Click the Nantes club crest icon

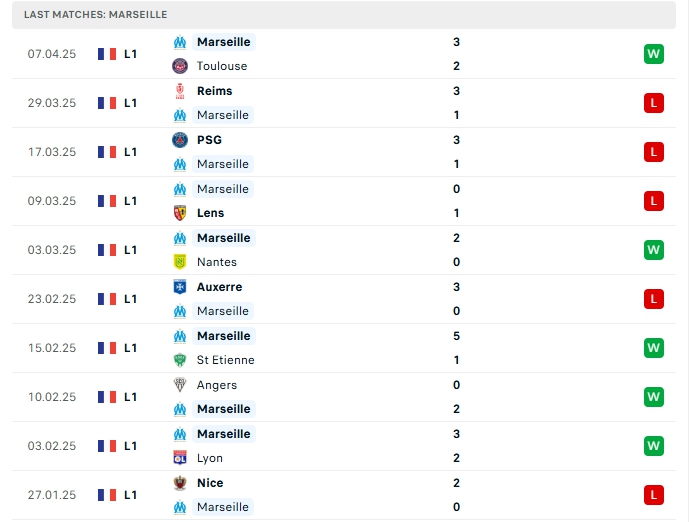point(180,262)
